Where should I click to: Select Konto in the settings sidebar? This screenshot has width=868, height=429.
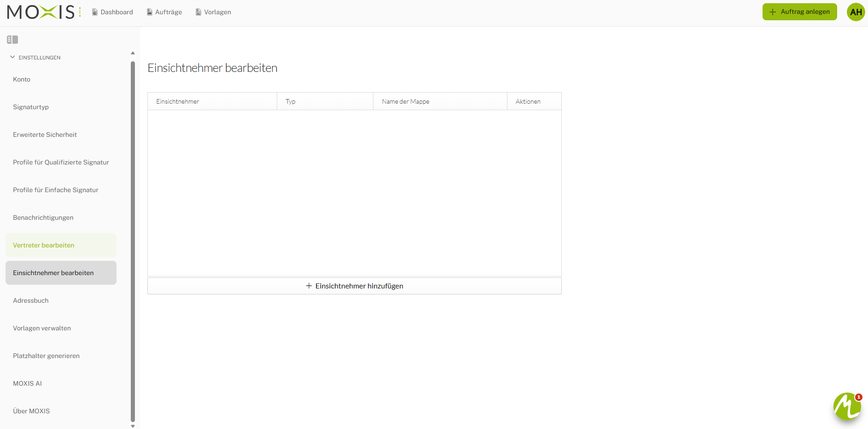(61, 79)
